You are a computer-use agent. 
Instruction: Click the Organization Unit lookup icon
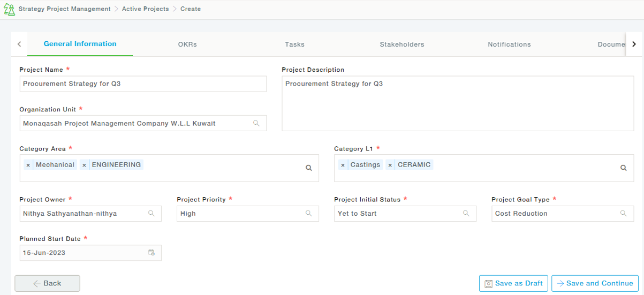(x=256, y=123)
